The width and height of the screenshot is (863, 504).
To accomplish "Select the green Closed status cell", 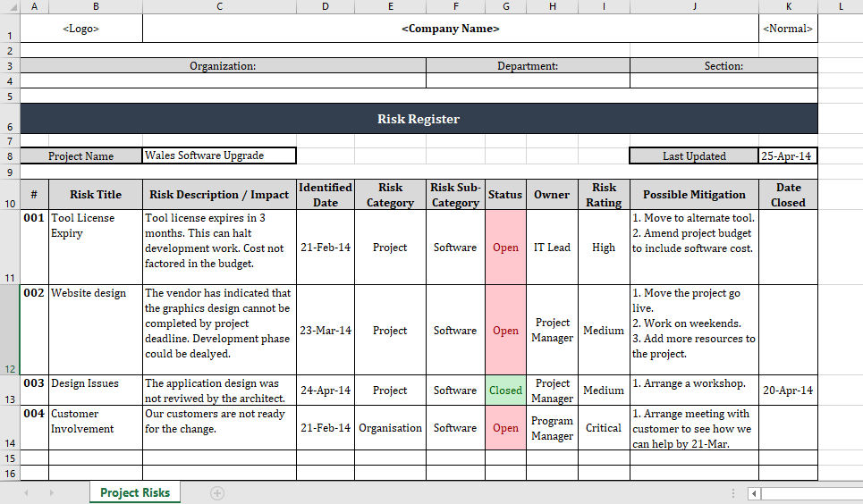I will point(505,391).
